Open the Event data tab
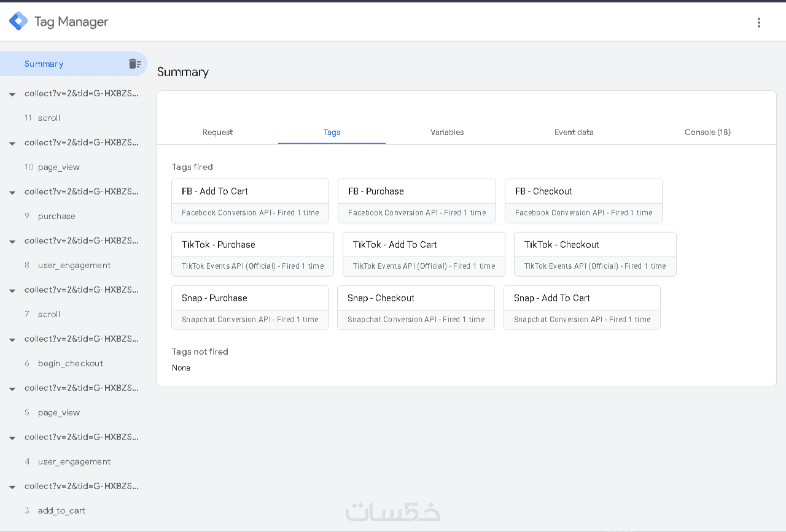The height and width of the screenshot is (532, 786). (574, 132)
